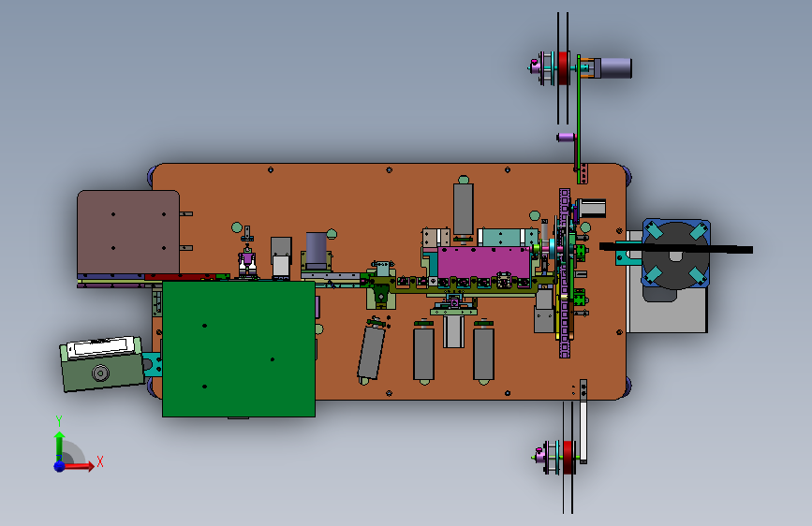Click the red X axis arrow of the triad

point(78,466)
